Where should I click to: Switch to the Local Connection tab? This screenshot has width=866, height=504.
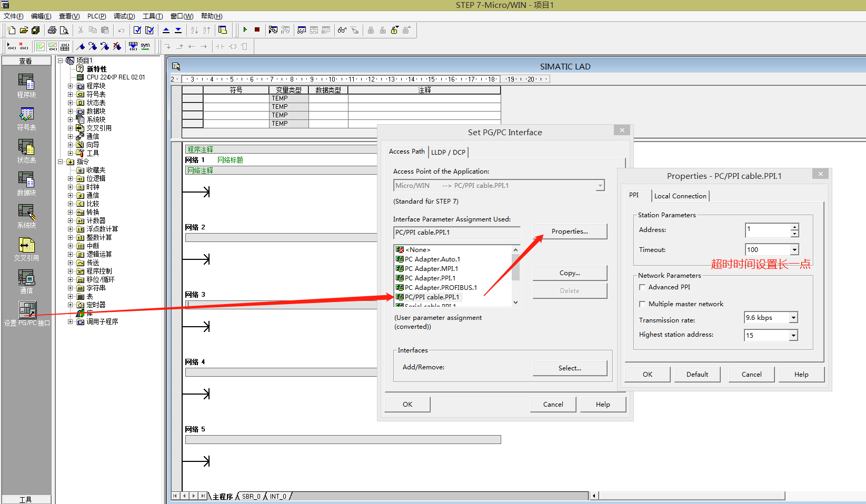tap(680, 196)
